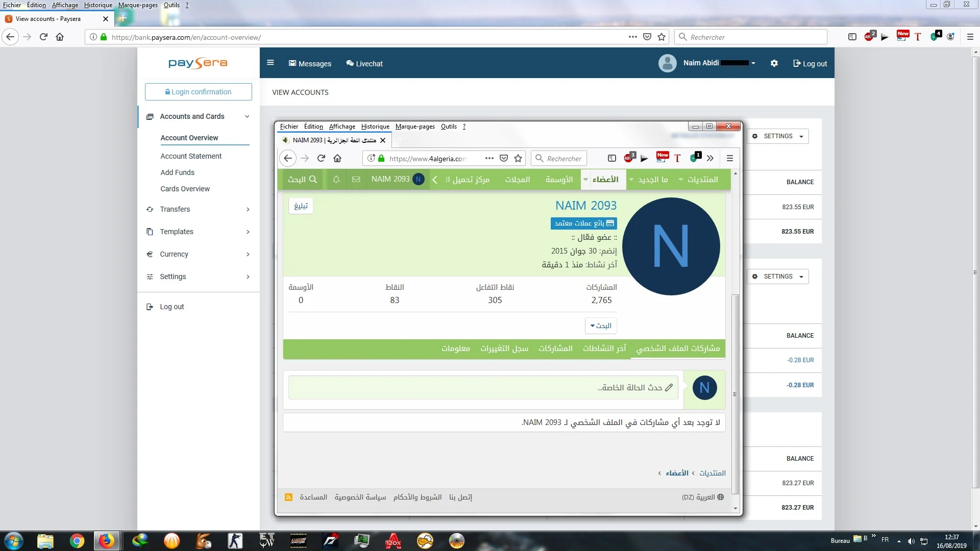Screen dimensions: 980x551
Task: Click the forum notifications bell icon
Action: (336, 180)
